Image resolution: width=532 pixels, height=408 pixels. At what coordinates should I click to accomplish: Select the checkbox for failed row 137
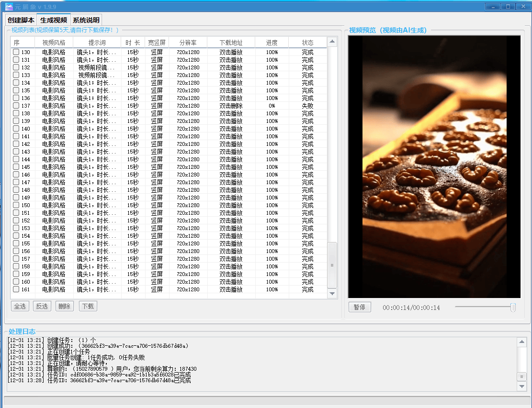click(x=16, y=106)
